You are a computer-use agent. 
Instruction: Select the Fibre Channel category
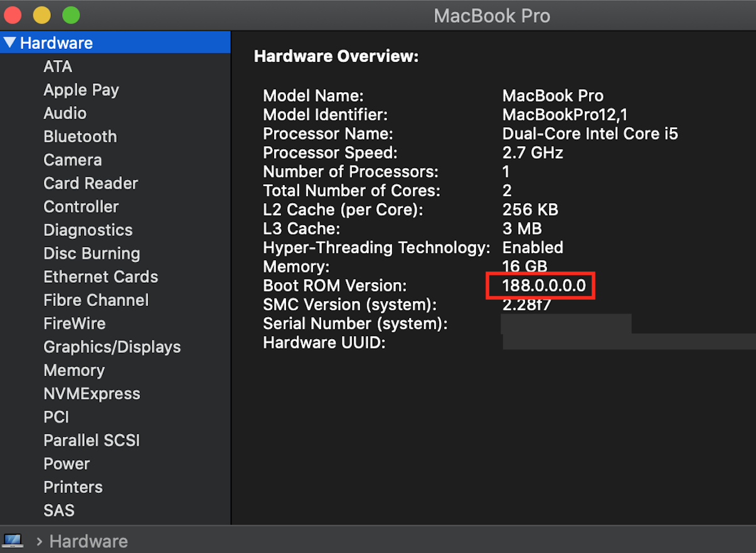[x=95, y=300]
